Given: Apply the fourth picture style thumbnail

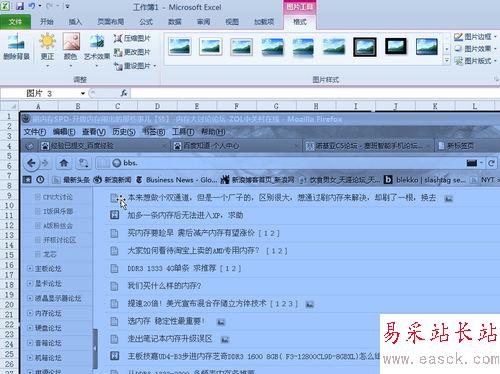Looking at the screenshot, I should coord(272,46).
